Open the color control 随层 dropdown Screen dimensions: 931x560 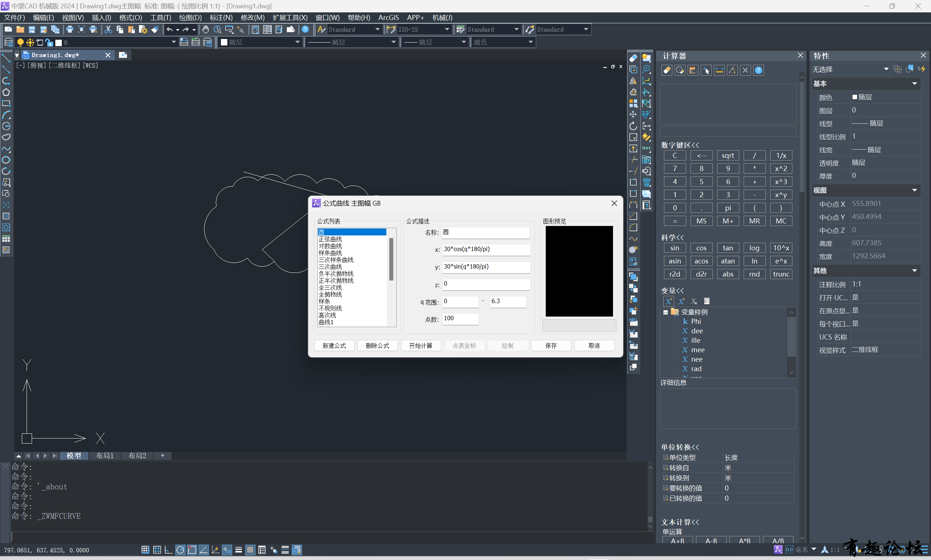pos(297,42)
